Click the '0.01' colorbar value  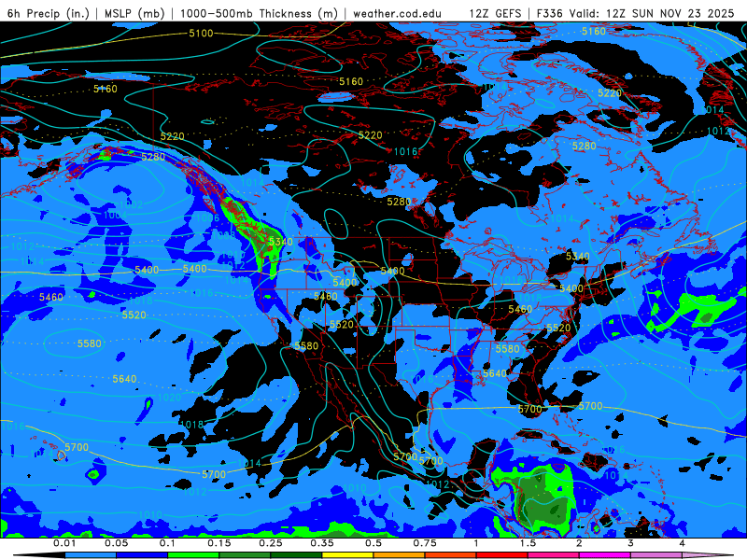click(64, 543)
